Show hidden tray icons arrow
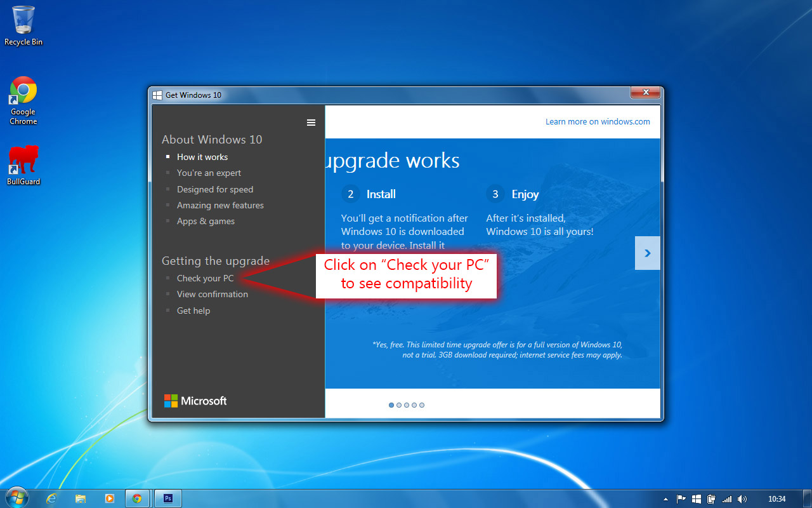 point(665,499)
